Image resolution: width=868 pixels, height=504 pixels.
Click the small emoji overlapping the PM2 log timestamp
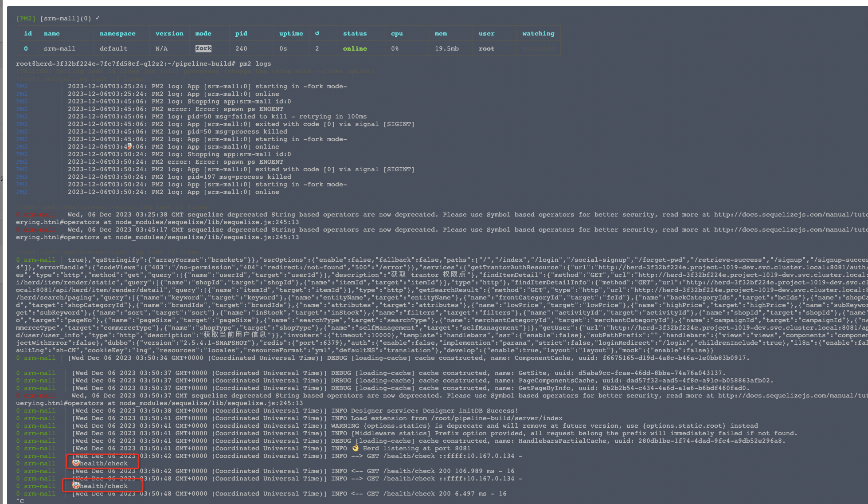click(129, 146)
